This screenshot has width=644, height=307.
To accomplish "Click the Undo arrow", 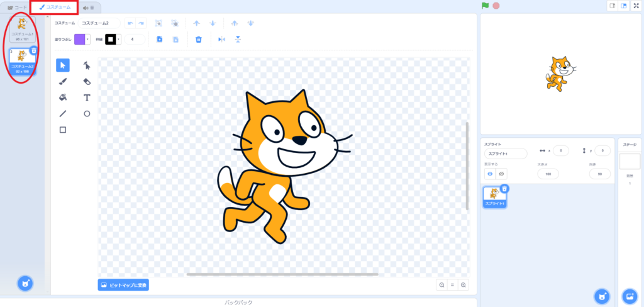I will tap(130, 23).
